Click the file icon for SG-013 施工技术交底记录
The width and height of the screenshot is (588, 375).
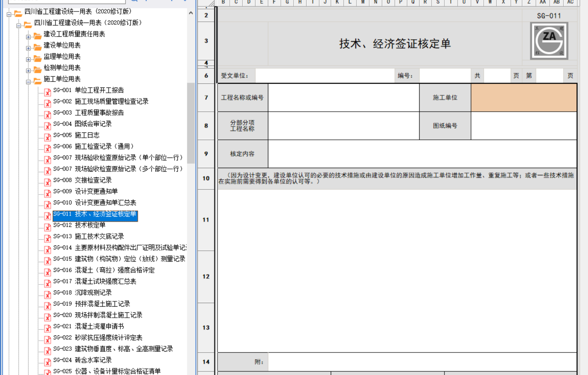point(47,238)
